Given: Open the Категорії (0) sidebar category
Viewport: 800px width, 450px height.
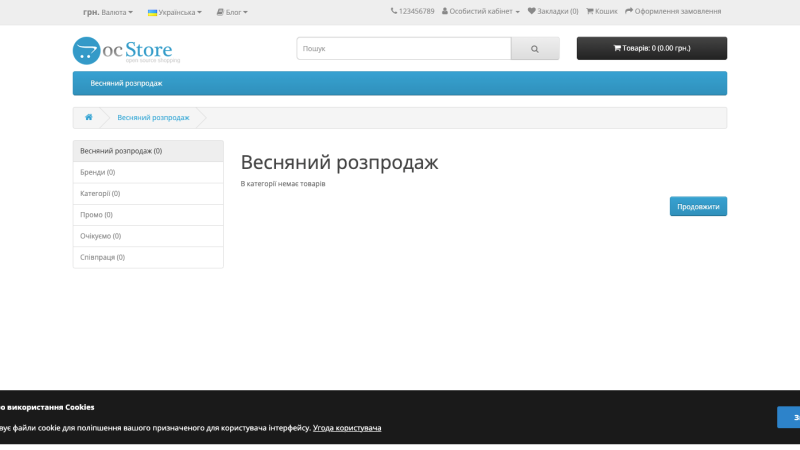Looking at the screenshot, I should pyautogui.click(x=148, y=194).
